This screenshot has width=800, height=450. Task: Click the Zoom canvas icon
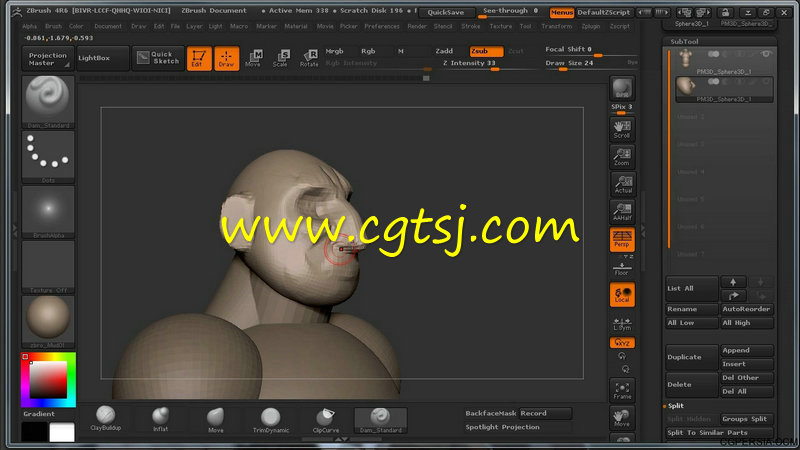pos(622,156)
